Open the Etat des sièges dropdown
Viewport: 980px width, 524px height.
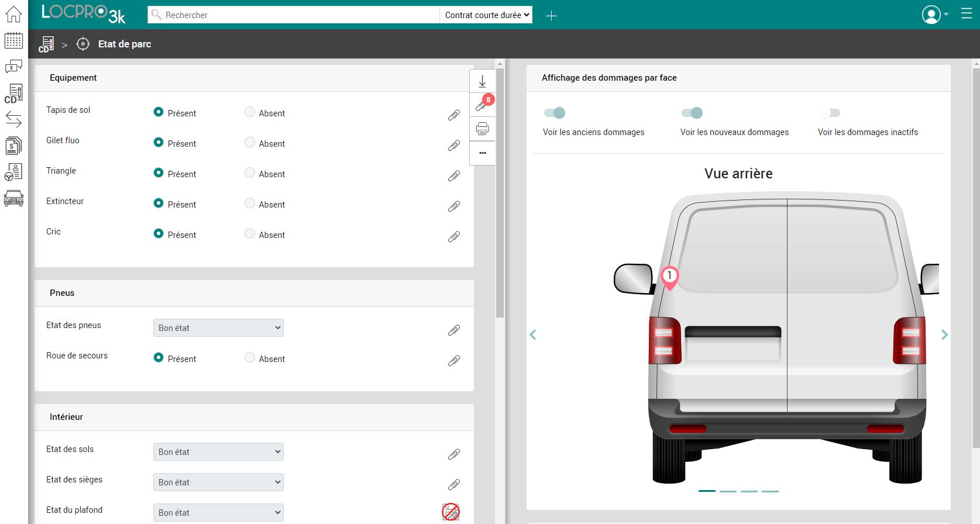point(218,482)
